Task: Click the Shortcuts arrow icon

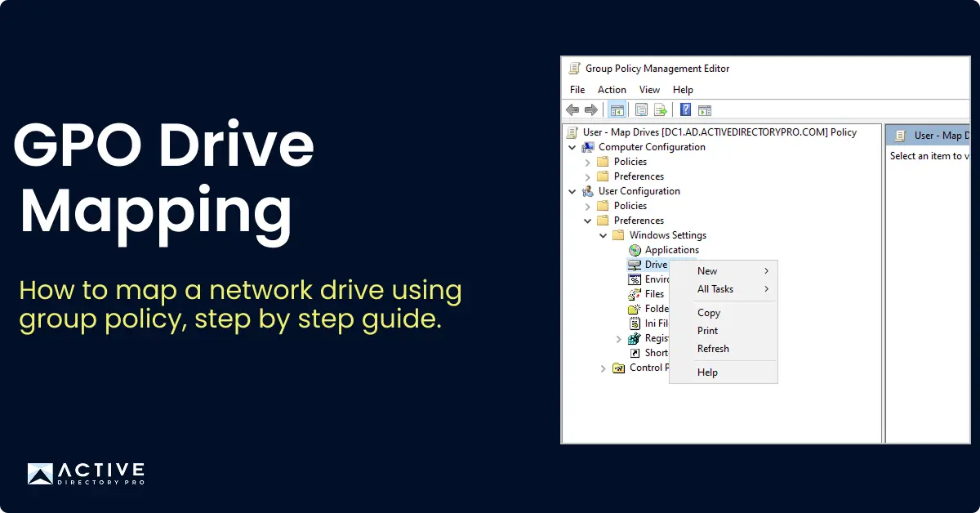Action: (x=635, y=353)
